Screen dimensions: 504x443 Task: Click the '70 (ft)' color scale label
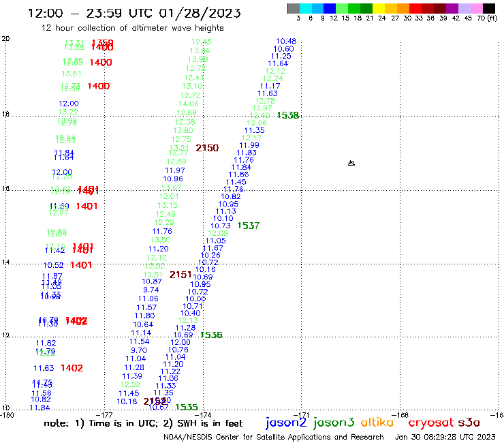(487, 18)
